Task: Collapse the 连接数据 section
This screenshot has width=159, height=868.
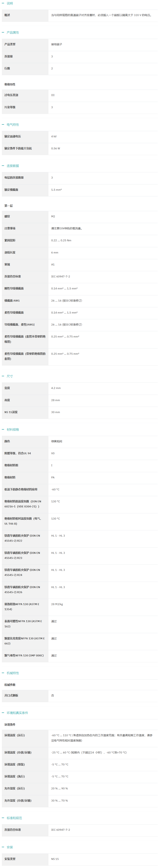Action: click(10, 166)
